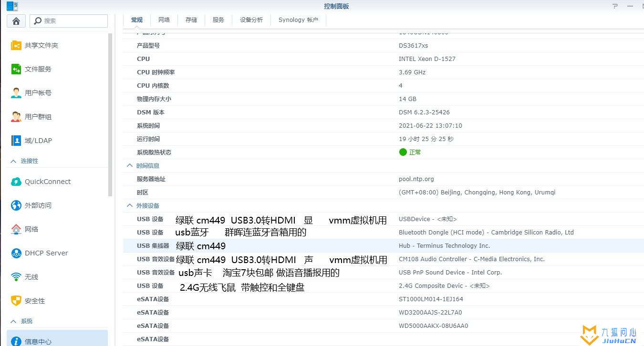This screenshot has width=644, height=346.
Task: Switch to the 服务 tab
Action: [x=218, y=20]
